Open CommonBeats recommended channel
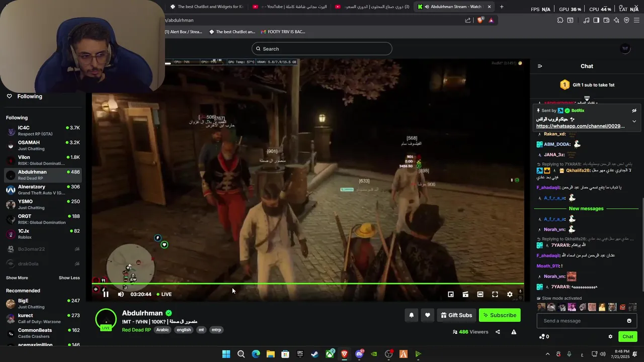644x362 pixels. tap(43, 333)
